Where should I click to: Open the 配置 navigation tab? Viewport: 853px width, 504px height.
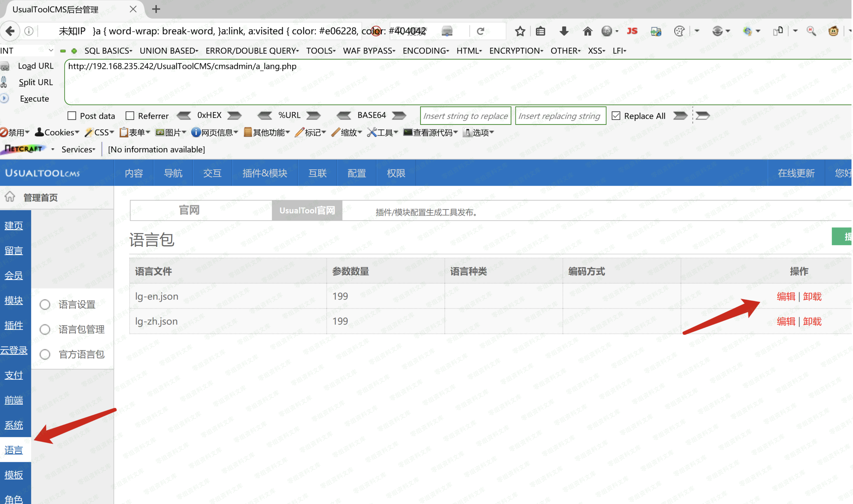(x=356, y=173)
